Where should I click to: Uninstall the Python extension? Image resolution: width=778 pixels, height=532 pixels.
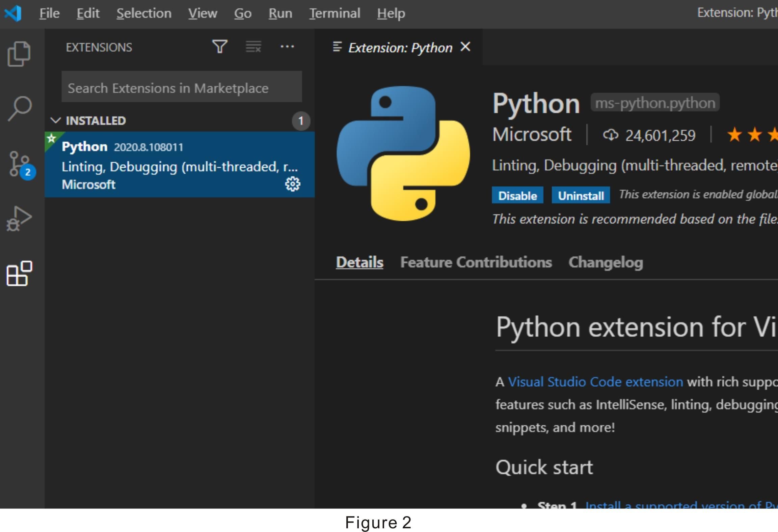click(x=581, y=195)
